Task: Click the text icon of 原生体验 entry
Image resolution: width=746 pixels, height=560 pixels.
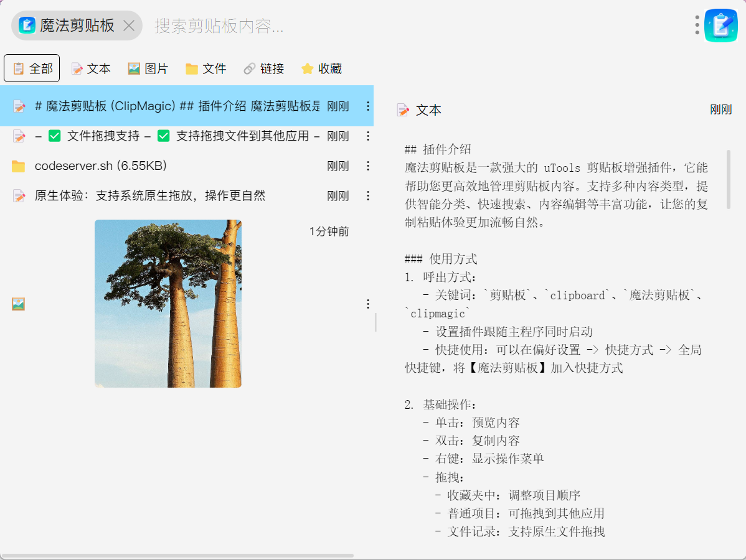Action: coord(19,196)
